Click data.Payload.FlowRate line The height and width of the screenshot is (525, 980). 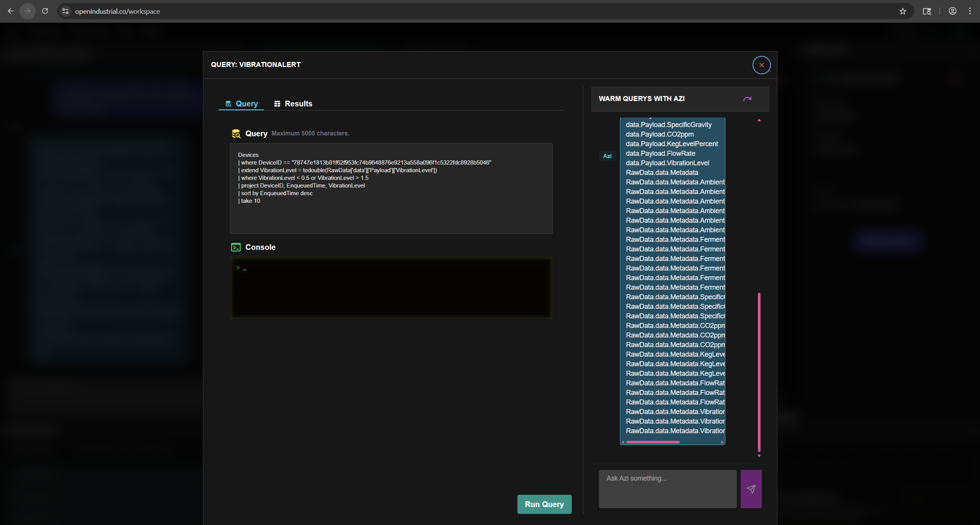click(661, 153)
